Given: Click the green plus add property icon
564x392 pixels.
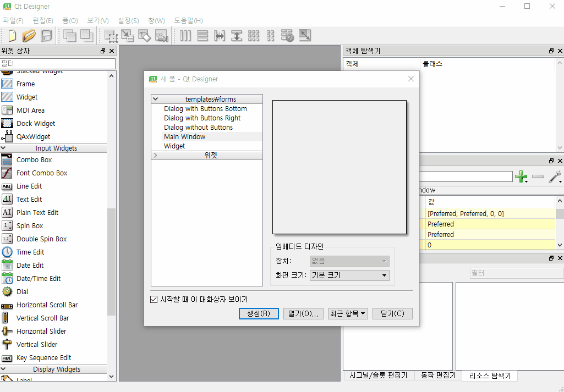Looking at the screenshot, I should [521, 177].
